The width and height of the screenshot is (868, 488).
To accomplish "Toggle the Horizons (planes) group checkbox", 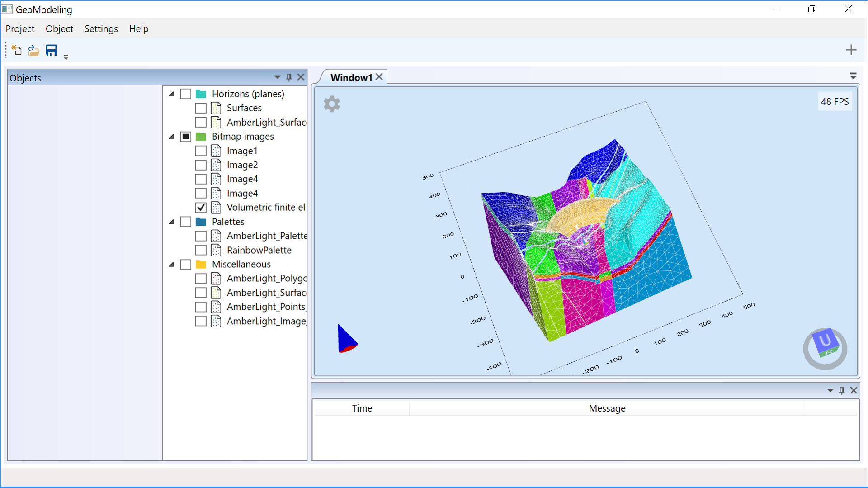I will coord(186,94).
